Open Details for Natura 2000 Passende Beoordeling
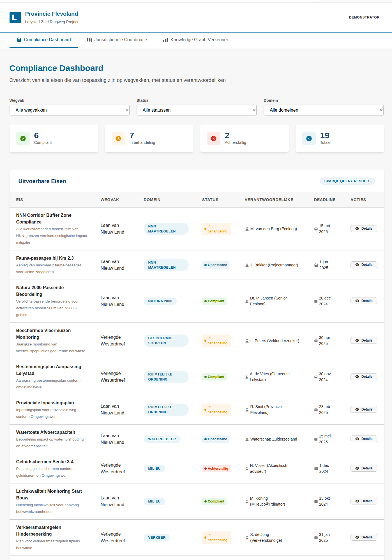 364,301
